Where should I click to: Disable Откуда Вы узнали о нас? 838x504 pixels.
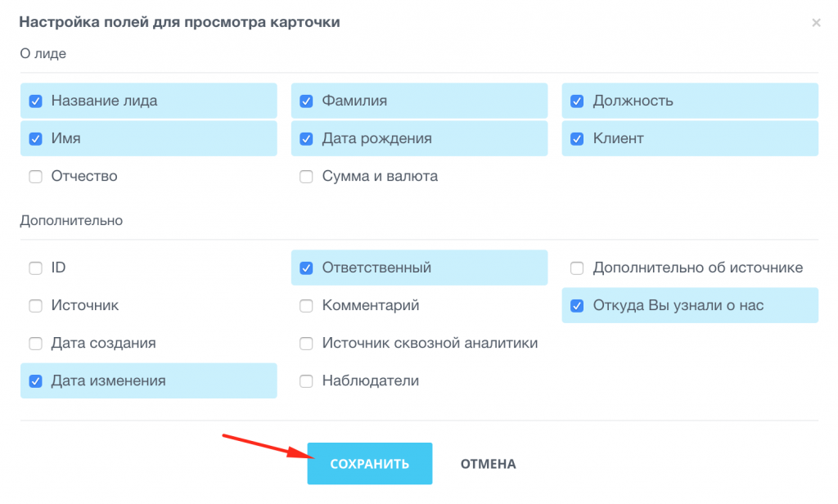(x=577, y=305)
